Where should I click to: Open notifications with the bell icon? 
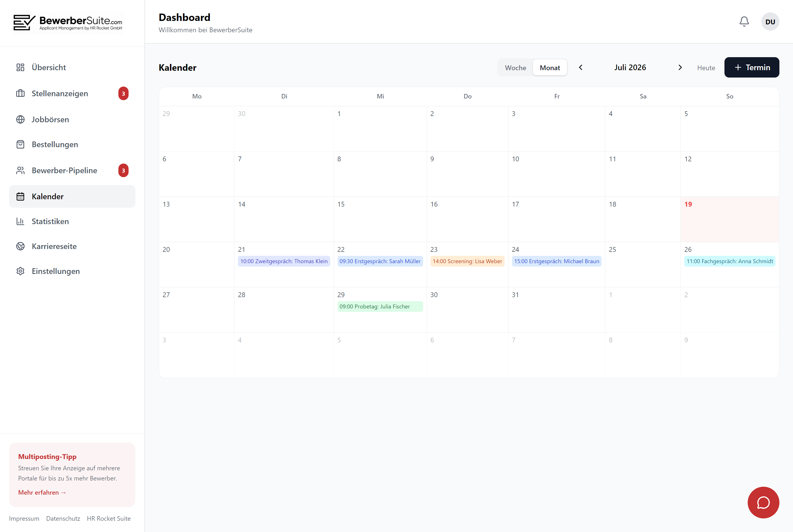744,22
